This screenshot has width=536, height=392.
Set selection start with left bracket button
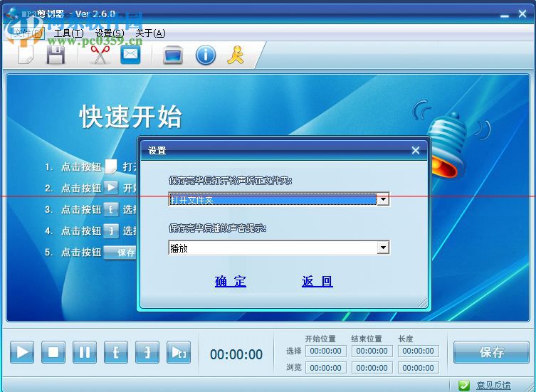[x=116, y=352]
